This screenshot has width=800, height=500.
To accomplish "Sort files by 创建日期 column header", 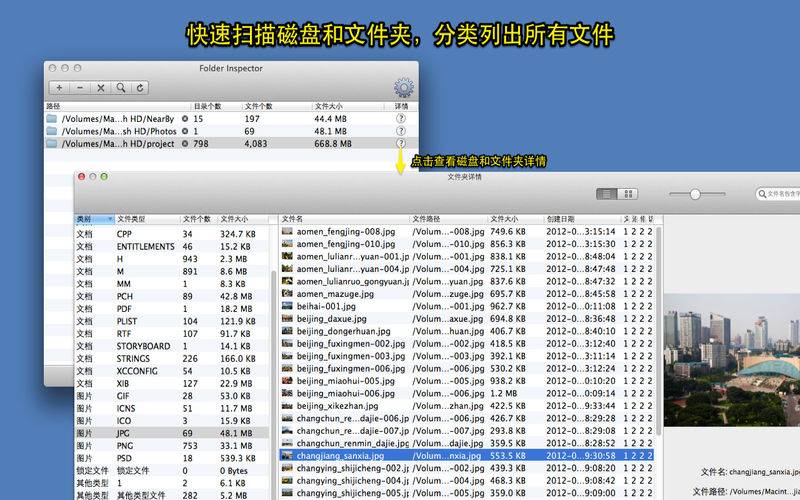I will (580, 218).
